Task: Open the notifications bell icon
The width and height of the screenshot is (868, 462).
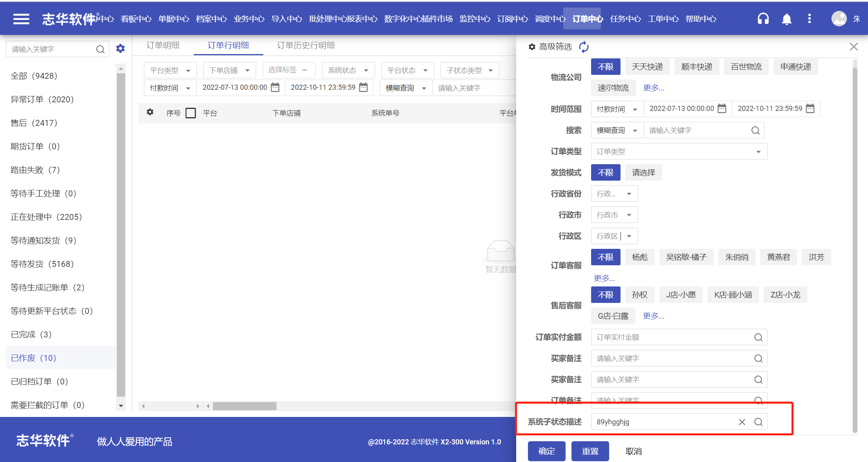Action: coord(786,19)
